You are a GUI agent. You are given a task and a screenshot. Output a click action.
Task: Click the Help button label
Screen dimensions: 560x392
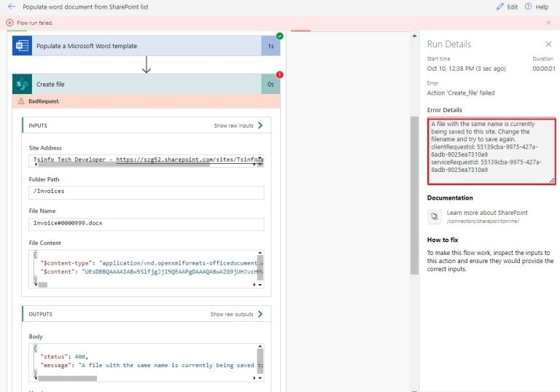[542, 7]
